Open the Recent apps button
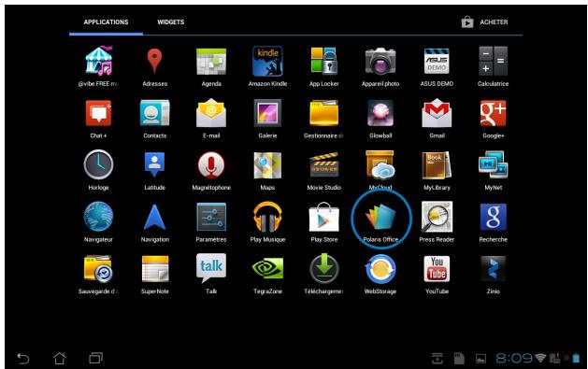 [x=95, y=359]
